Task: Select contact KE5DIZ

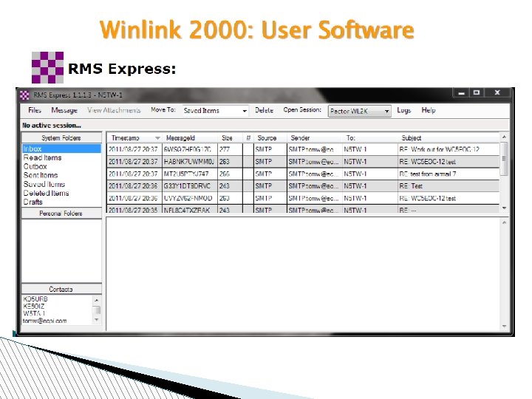Action: coord(33,306)
